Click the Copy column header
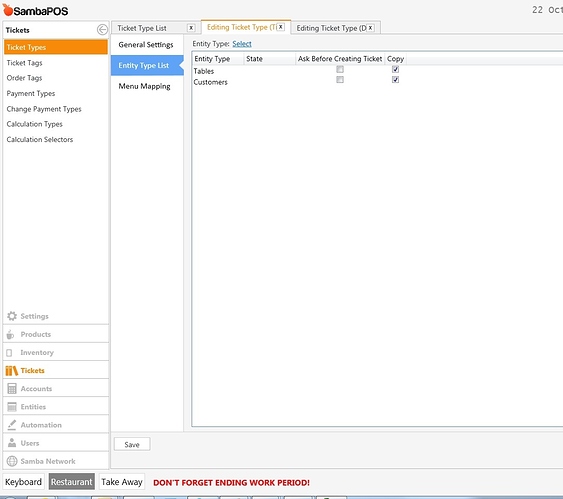The height and width of the screenshot is (499, 563). pos(395,59)
